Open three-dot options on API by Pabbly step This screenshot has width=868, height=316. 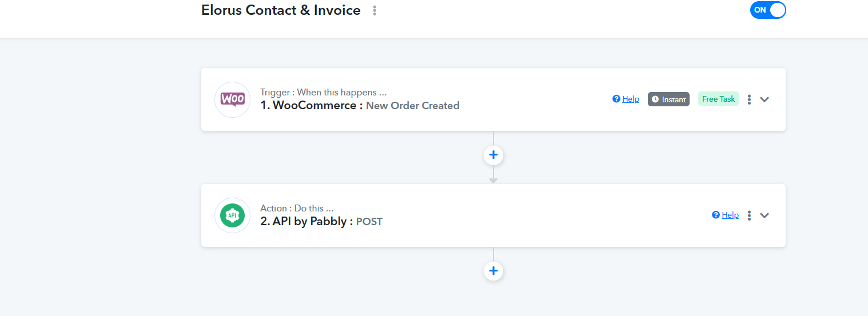tap(749, 215)
